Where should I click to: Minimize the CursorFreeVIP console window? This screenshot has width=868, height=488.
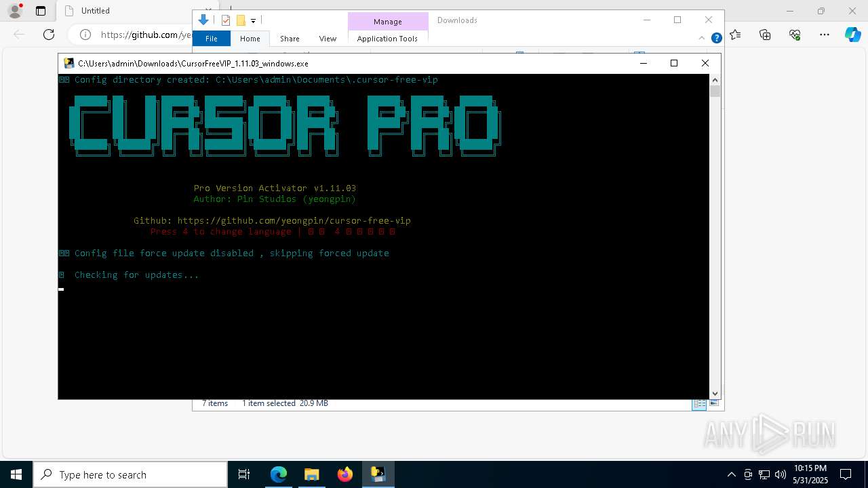(644, 63)
